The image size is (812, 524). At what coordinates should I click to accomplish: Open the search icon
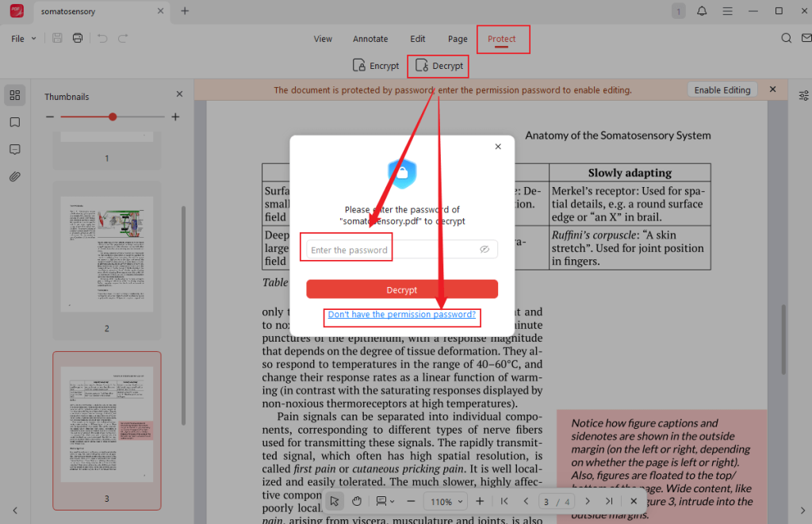pos(786,37)
